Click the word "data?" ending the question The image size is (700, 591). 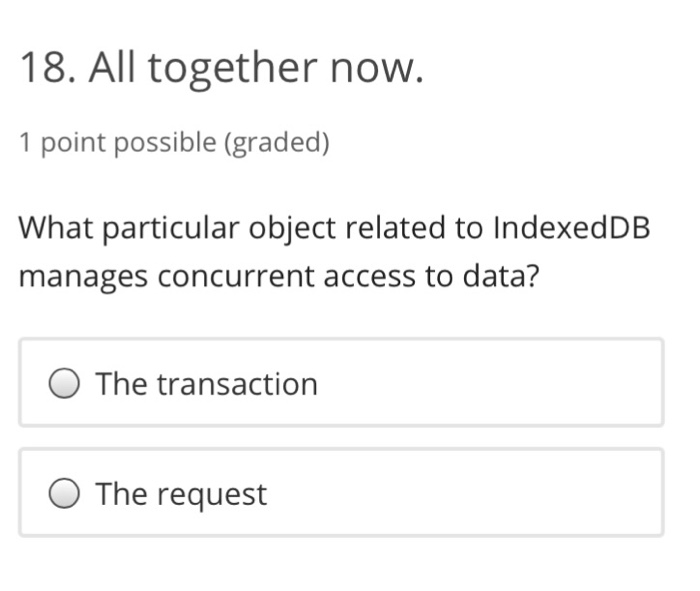pos(497,276)
